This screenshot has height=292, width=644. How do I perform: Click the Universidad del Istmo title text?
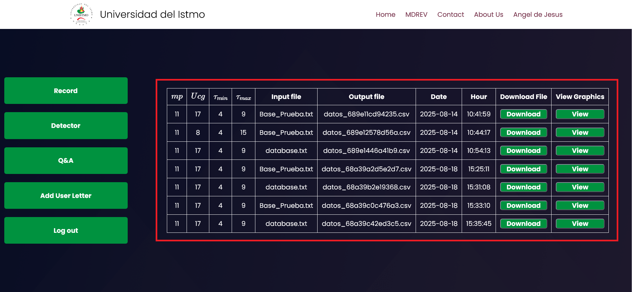(x=152, y=14)
